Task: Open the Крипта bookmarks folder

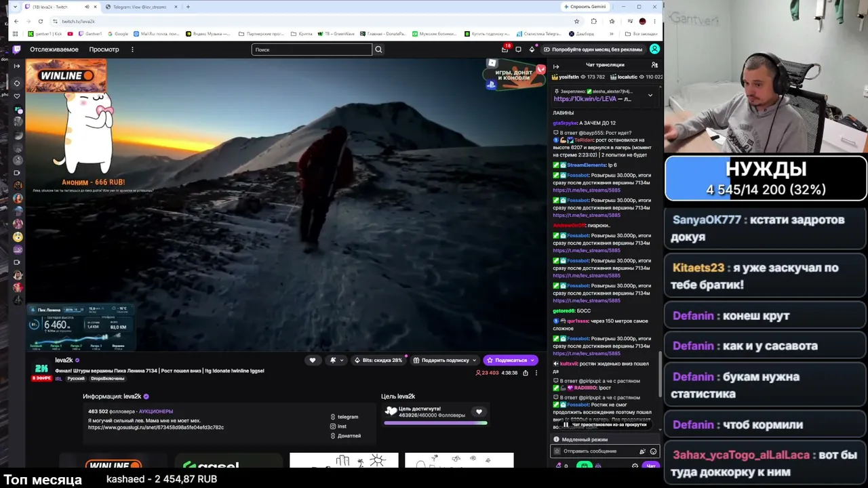Action: tap(302, 34)
